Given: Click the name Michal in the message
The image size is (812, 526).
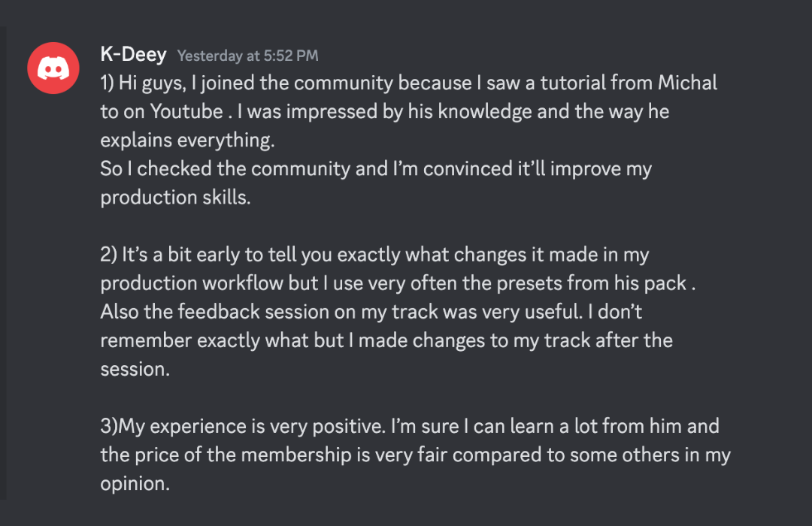Looking at the screenshot, I should tap(687, 83).
